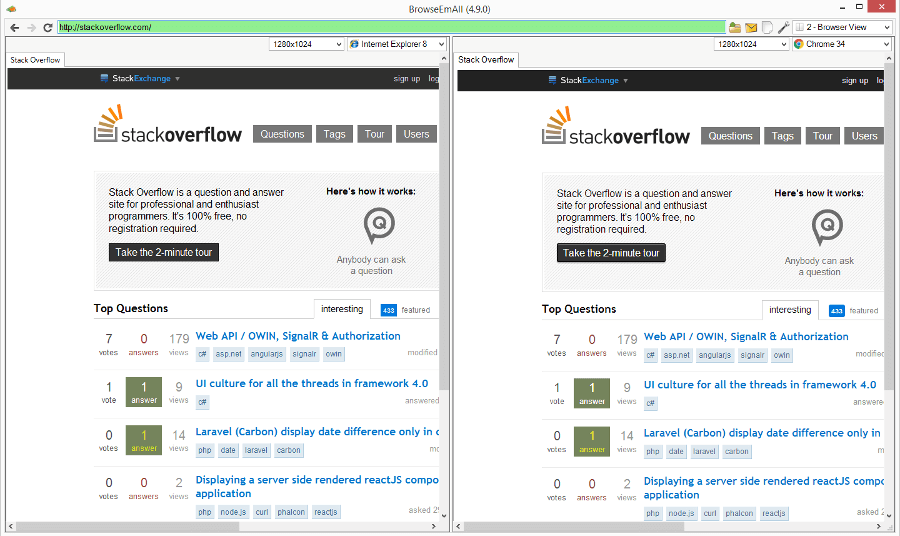Click Take the 2-minute tour in the left pane
This screenshot has width=900, height=536.
pos(164,253)
